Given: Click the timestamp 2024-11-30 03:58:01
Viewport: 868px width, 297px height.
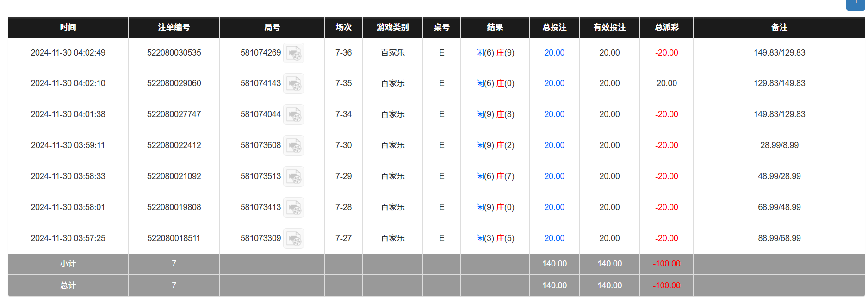Looking at the screenshot, I should [68, 207].
